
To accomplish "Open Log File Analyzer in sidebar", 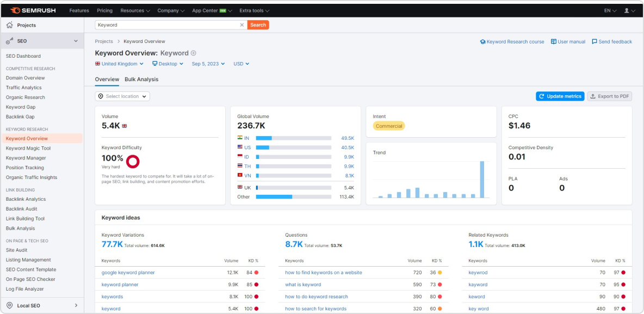I will tap(24, 289).
